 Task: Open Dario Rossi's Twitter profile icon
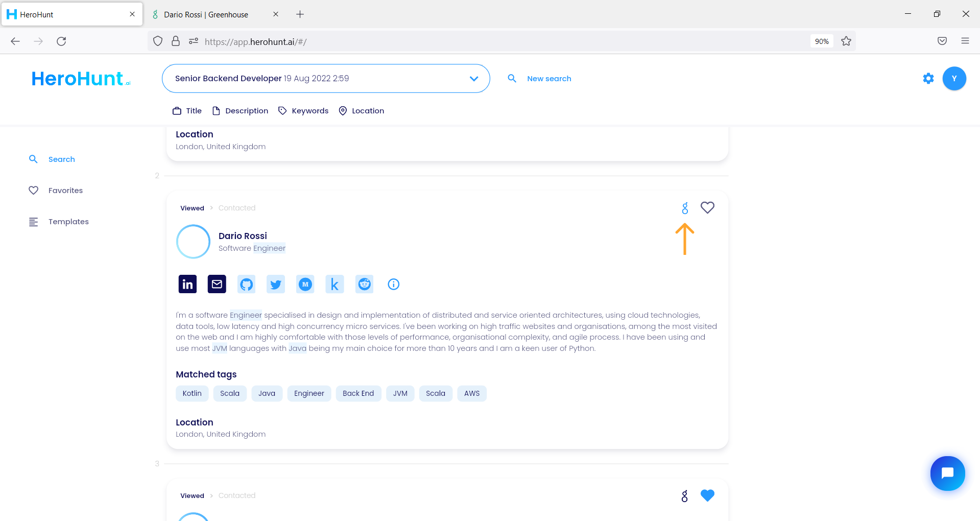(x=276, y=284)
